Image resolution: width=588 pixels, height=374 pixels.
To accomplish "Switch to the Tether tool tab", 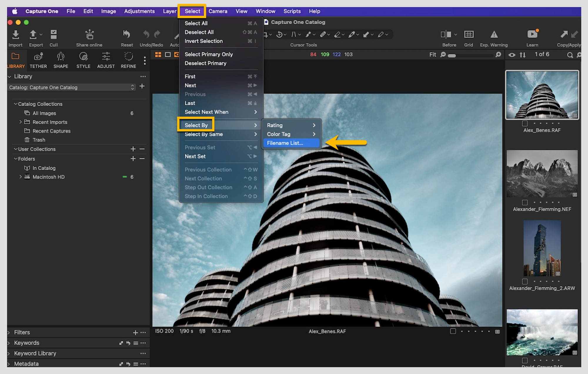I will [38, 60].
